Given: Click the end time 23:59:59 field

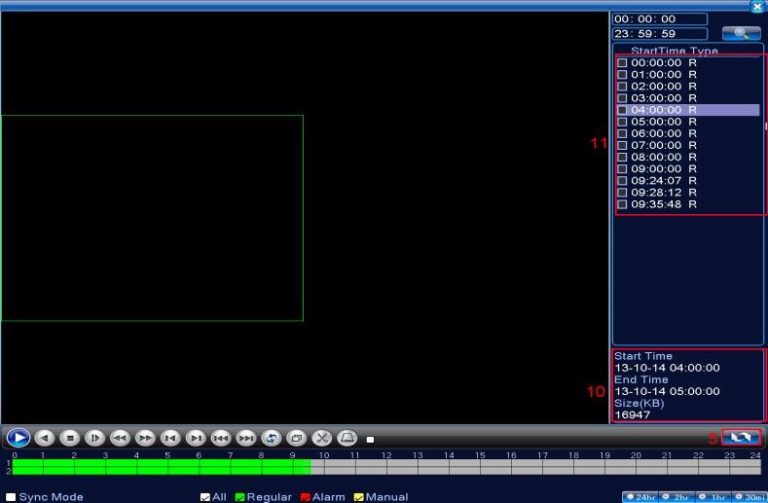Looking at the screenshot, I should point(658,34).
